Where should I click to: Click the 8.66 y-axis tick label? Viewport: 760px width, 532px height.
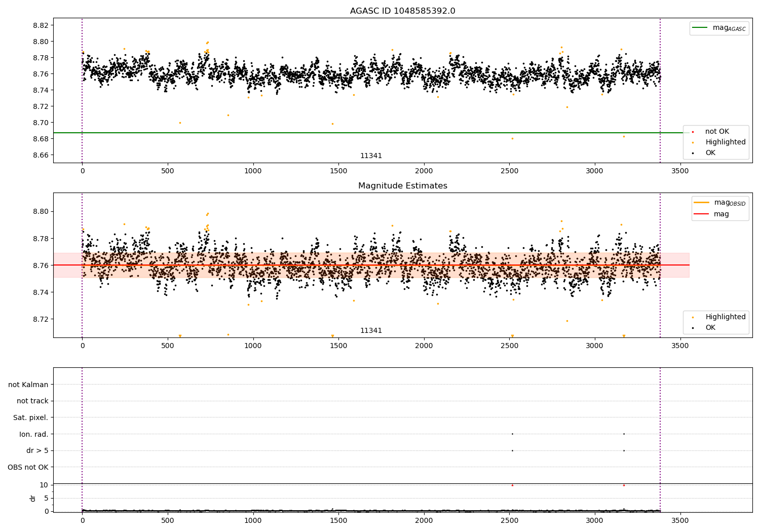point(40,155)
